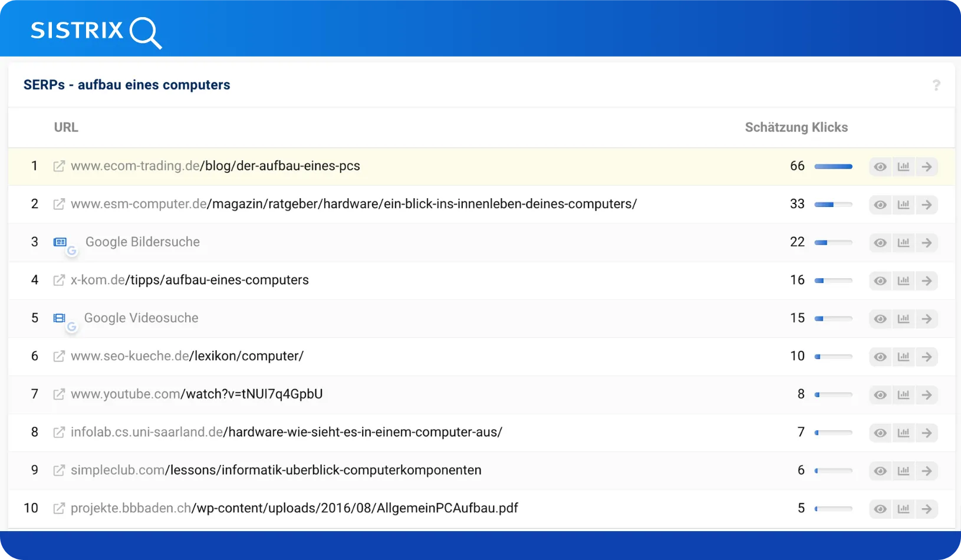Open external link icon for youtube.com row
Image resolution: width=961 pixels, height=560 pixels.
[x=59, y=394]
